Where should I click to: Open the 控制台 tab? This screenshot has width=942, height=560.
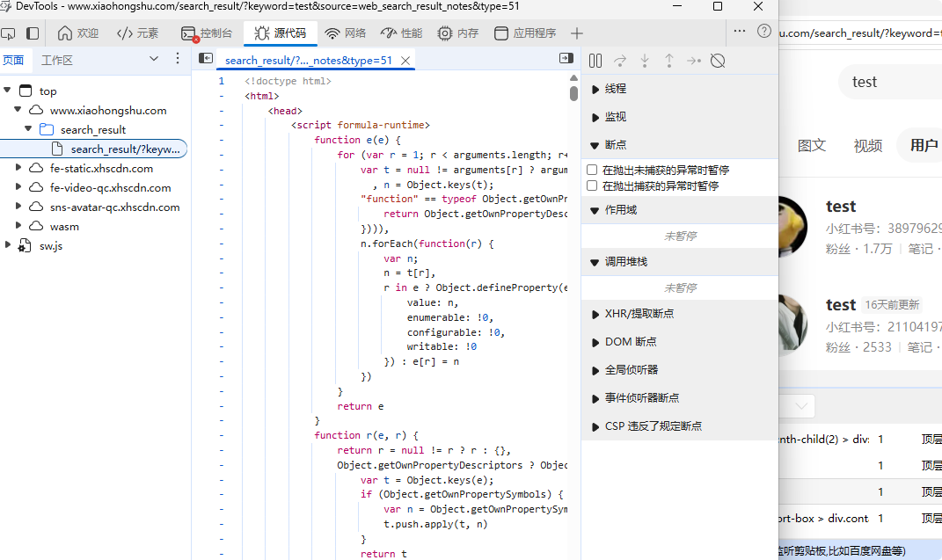click(207, 33)
